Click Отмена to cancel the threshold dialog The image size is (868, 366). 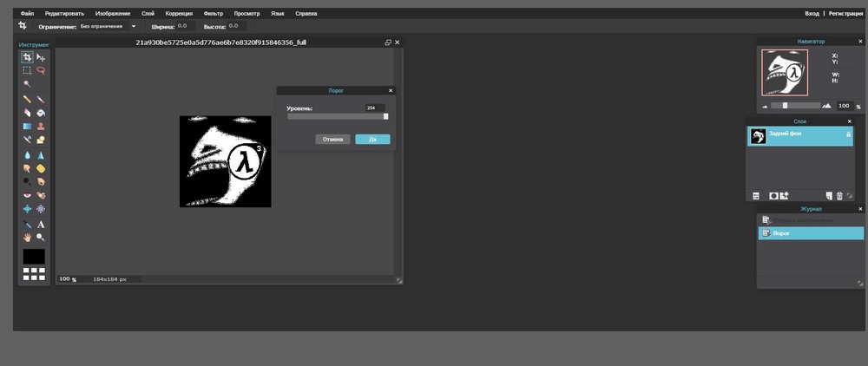pos(333,139)
